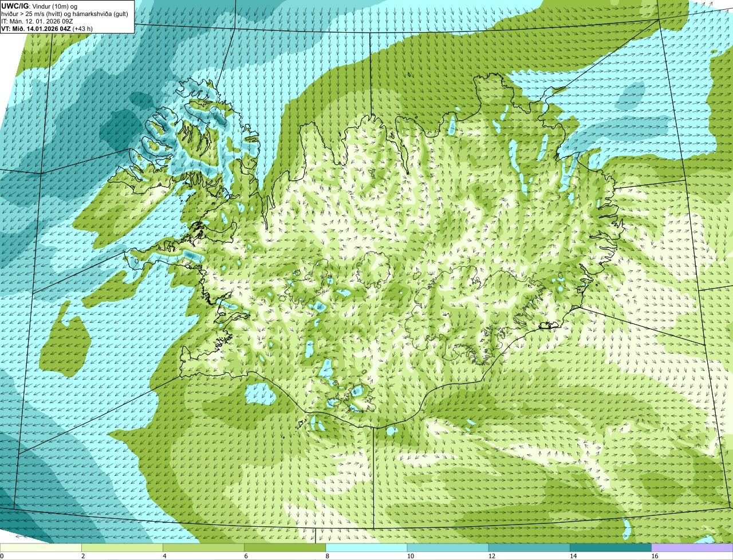This screenshot has height=560, width=733.
Task: Click the 2–4 m/s light green legend swatch
Action: pyautogui.click(x=122, y=548)
